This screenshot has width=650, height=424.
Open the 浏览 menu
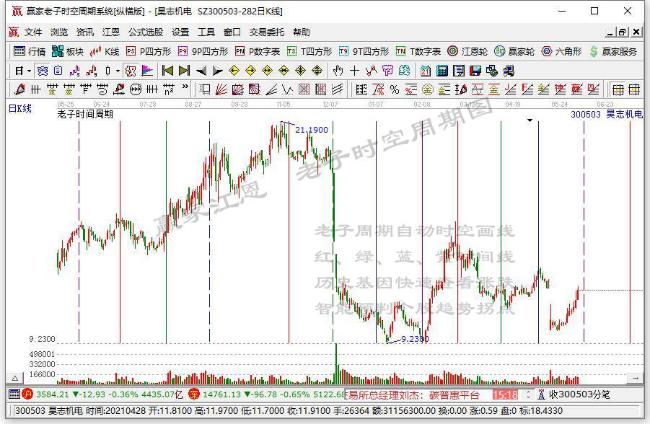[59, 32]
